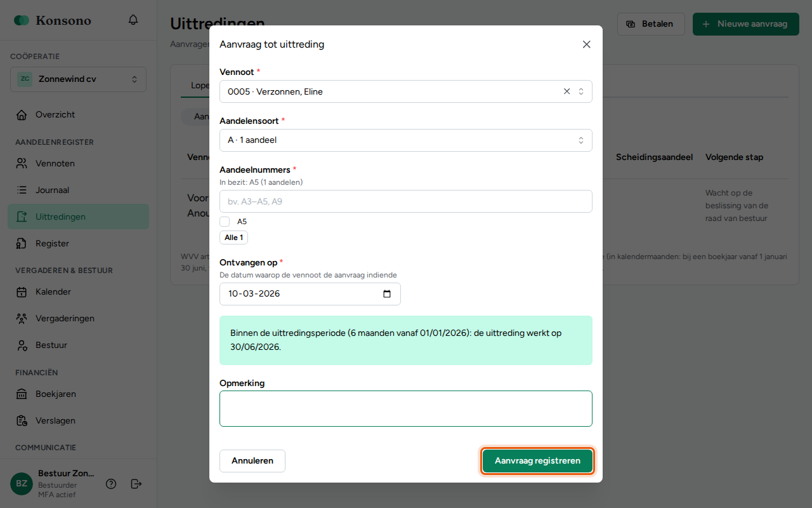
Task: Click the BZ user avatar
Action: click(22, 484)
